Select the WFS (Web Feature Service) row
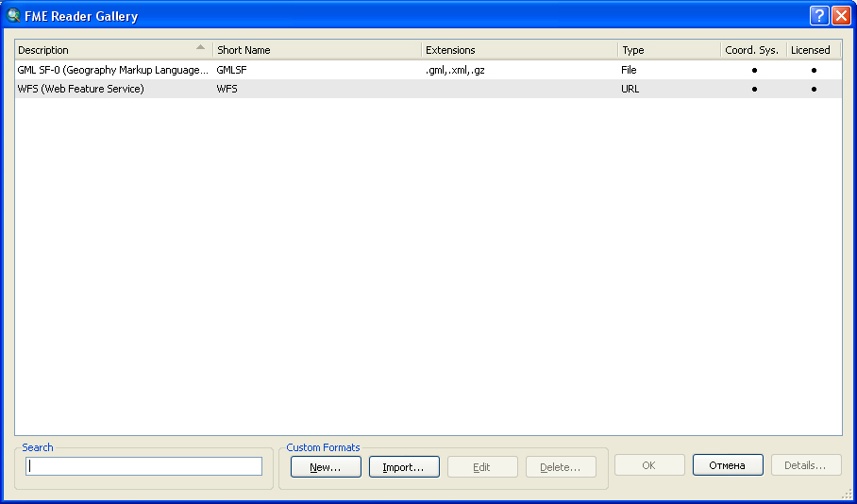The image size is (857, 504). tap(428, 89)
